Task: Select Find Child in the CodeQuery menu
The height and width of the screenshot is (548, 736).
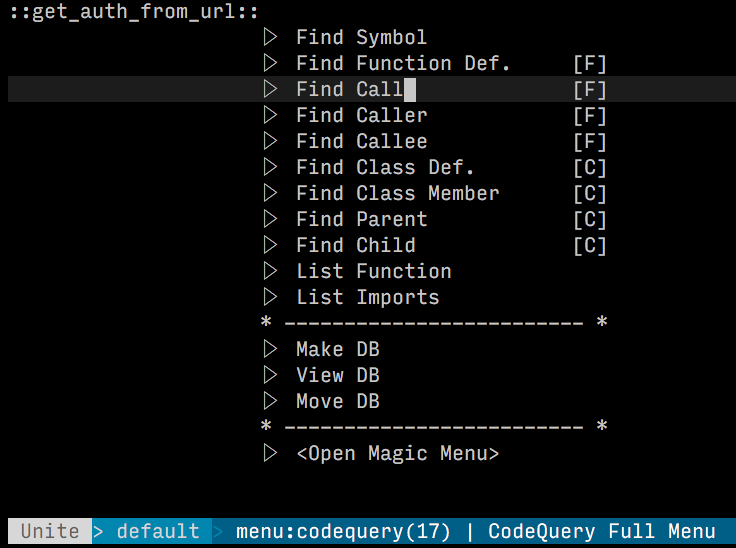Action: tap(355, 245)
